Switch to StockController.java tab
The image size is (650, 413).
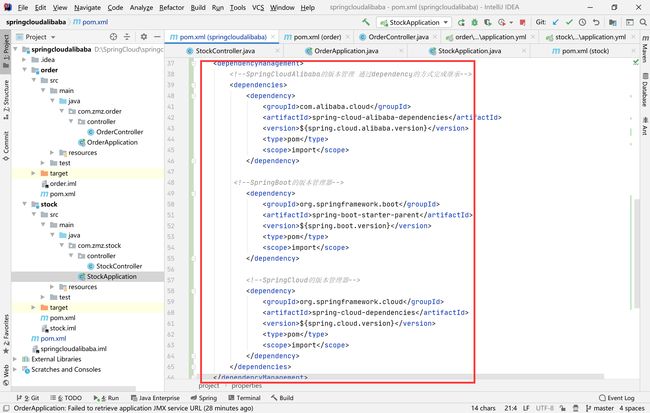(x=225, y=51)
